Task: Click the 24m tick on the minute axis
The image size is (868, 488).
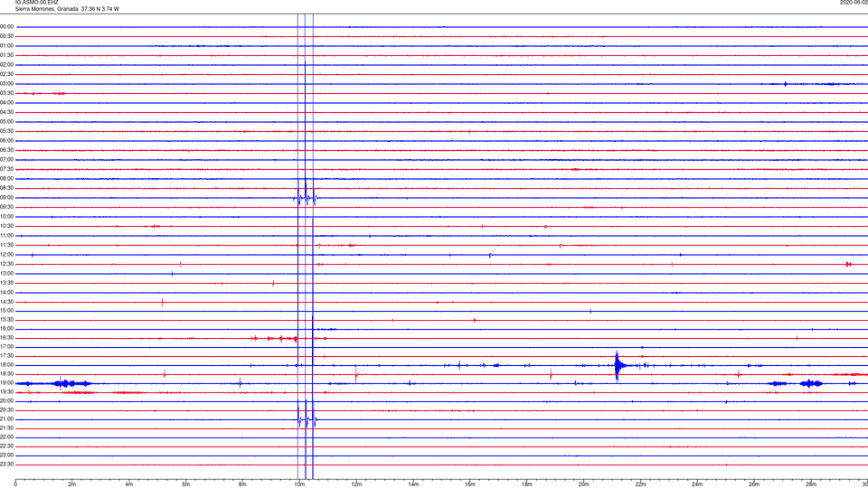Action: pyautogui.click(x=697, y=484)
